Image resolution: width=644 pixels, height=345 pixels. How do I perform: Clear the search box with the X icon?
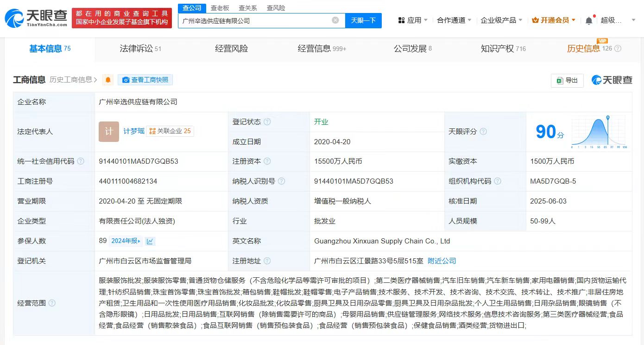pyautogui.click(x=335, y=20)
